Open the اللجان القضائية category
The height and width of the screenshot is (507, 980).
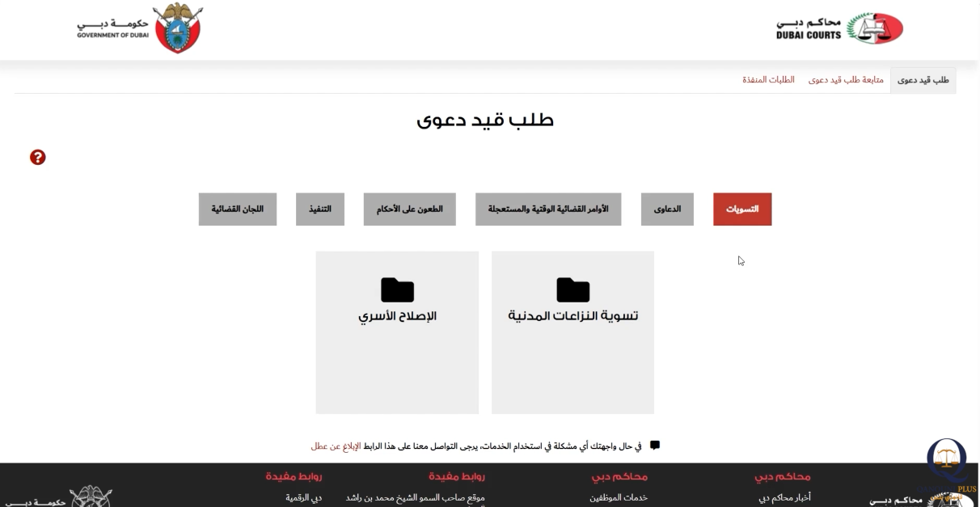(x=238, y=209)
